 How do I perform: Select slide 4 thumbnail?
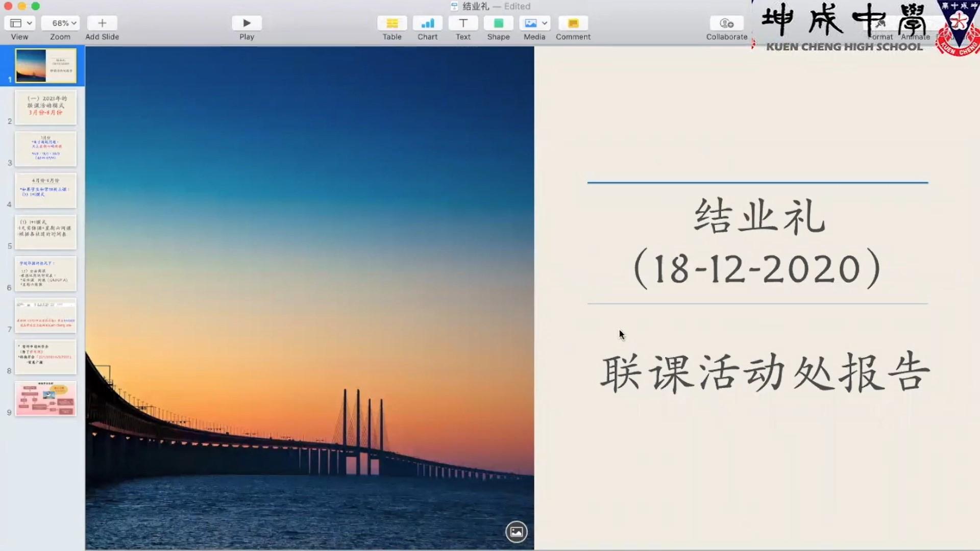(x=46, y=190)
